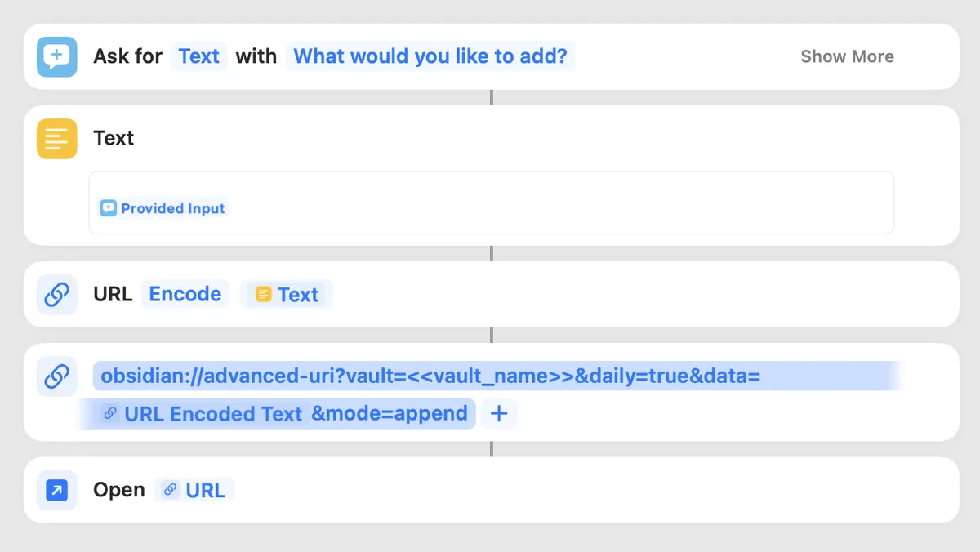Click into the obsidian://advanced-uri URL text
Image resolution: width=980 pixels, height=552 pixels.
430,376
